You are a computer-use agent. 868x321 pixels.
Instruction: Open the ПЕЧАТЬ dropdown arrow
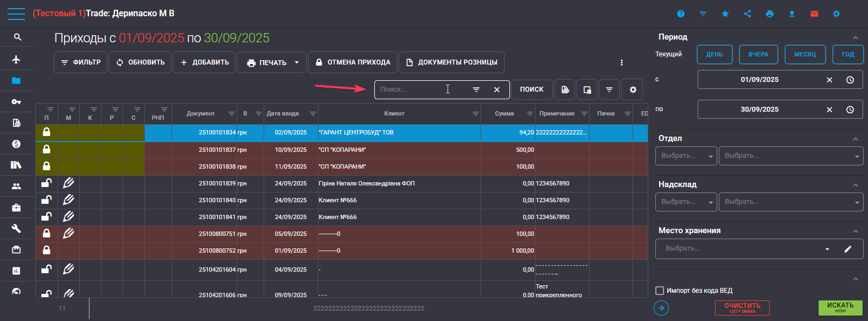point(297,62)
